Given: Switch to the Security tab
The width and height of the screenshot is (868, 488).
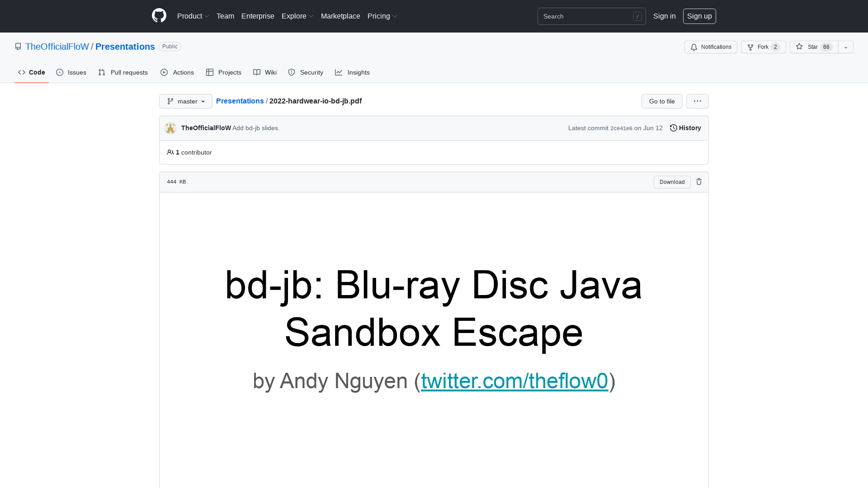Looking at the screenshot, I should (x=306, y=72).
